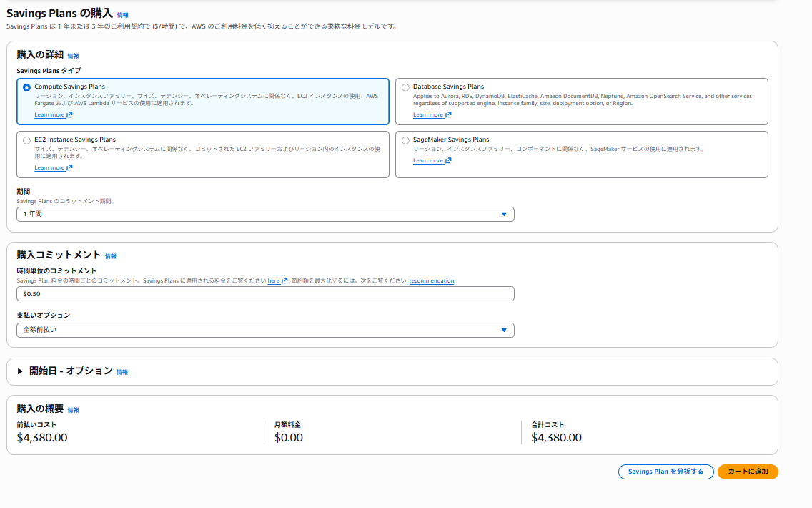
Task: Choose EC2 Instance Savings Plans option
Action: point(27,140)
